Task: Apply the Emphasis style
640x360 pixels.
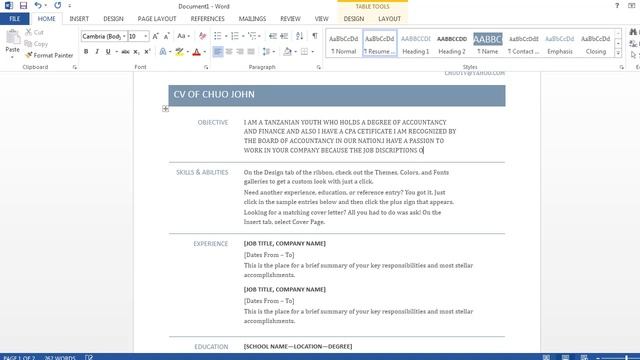Action: pos(560,43)
